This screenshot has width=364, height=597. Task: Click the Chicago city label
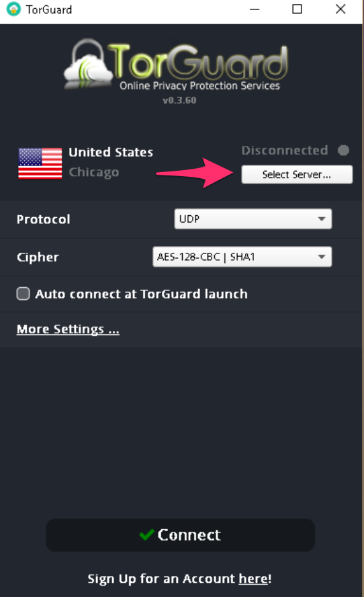click(x=93, y=173)
